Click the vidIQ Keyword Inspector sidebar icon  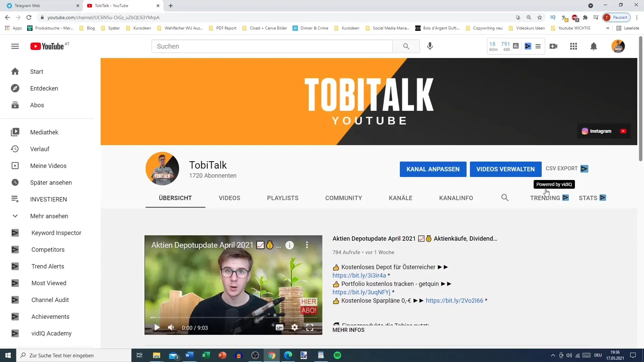click(15, 233)
